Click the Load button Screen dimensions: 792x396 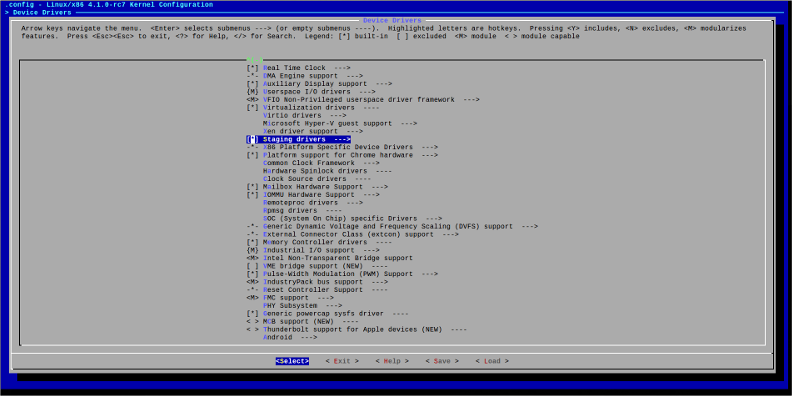[x=492, y=361]
